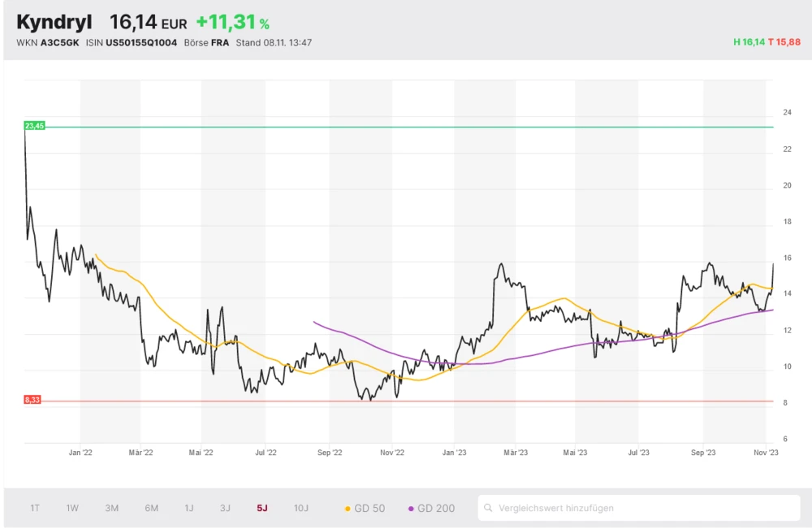Click the WKN A3C5GK code
Viewport: 812px width, 529px height.
59,42
